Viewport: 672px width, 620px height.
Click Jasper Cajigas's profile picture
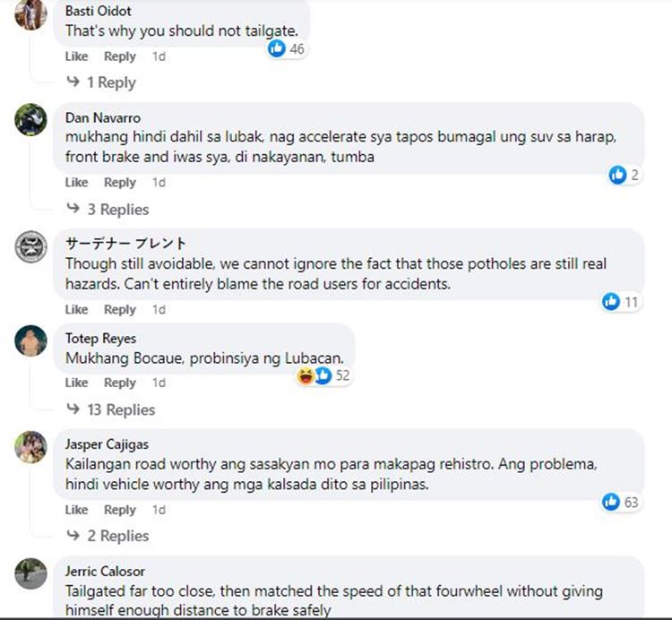coord(30,446)
